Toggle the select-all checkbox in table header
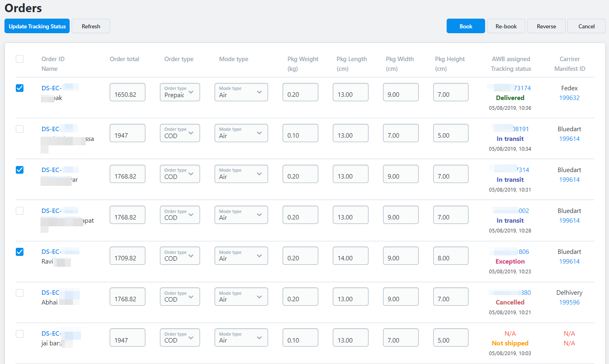Viewport: 609px width, 364px height. point(19,59)
